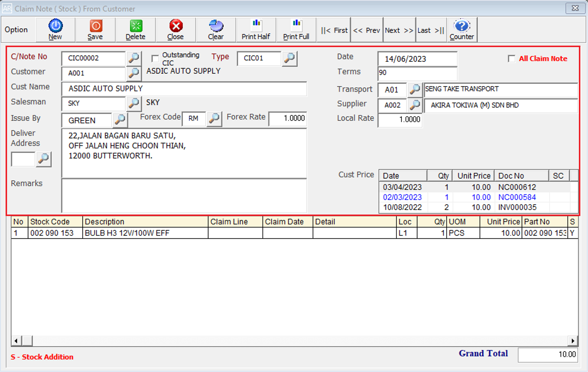This screenshot has height=372, width=588.
Task: Click stock code cell 002 090 153
Action: pos(55,233)
